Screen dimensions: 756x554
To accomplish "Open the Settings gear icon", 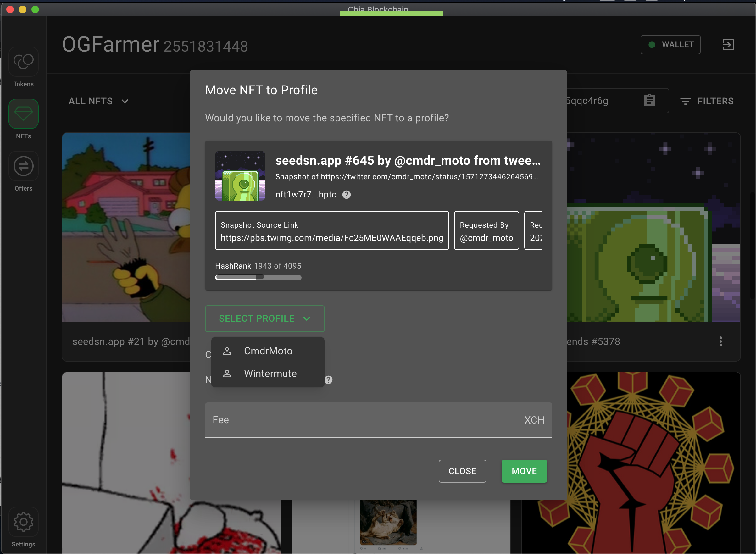I will (x=24, y=522).
